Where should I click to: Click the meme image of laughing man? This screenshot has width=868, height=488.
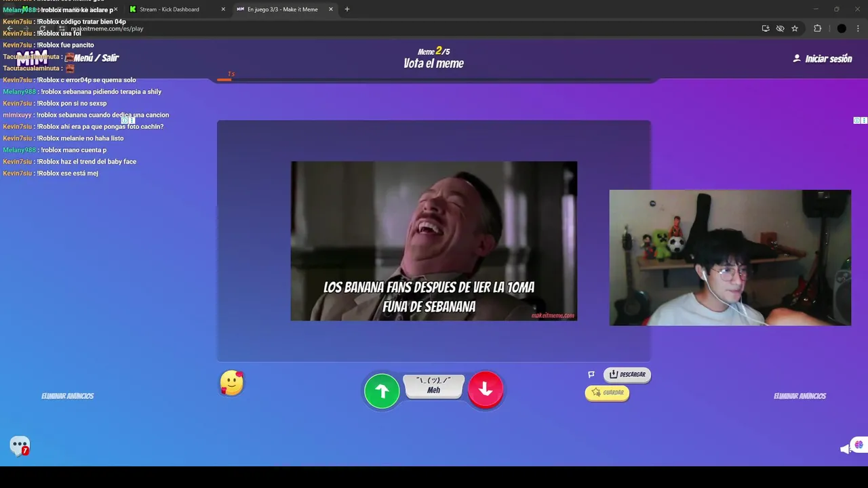coord(434,241)
